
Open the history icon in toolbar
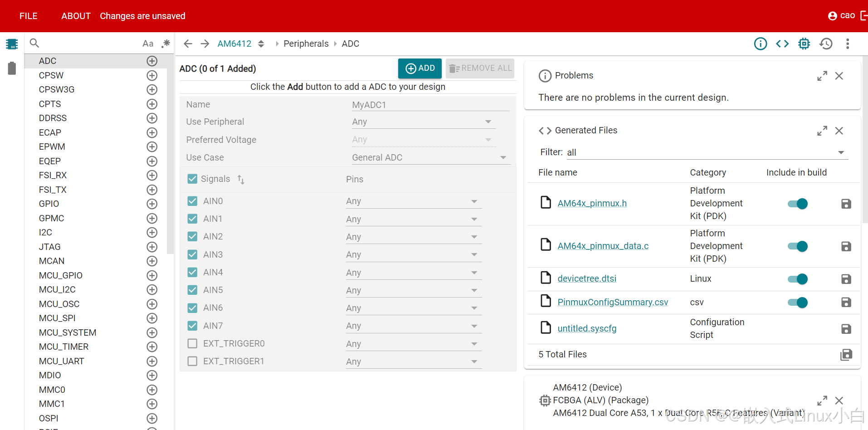(826, 44)
